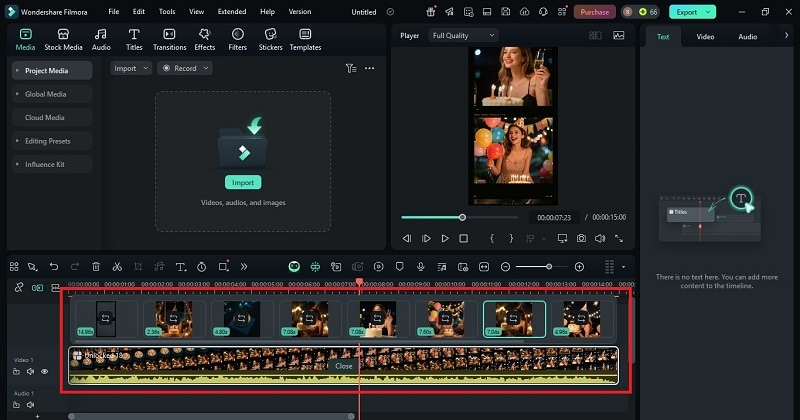
Task: Toggle the image scope icon in the player header
Action: (618, 35)
